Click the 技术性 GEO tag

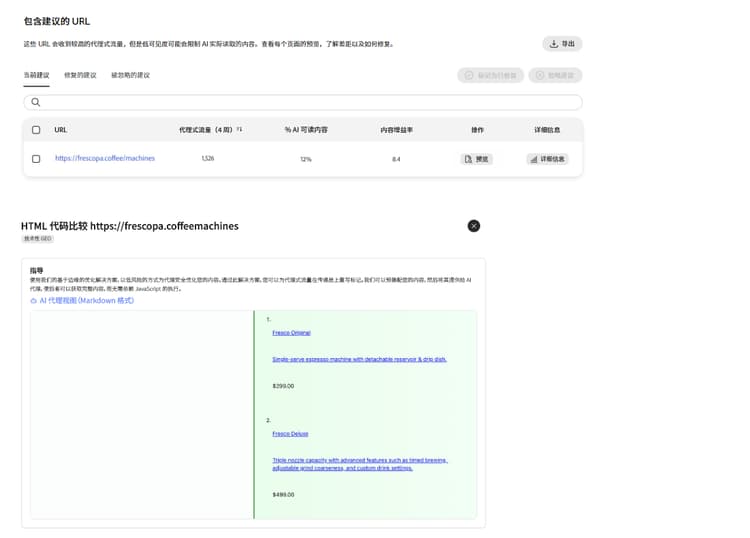coord(37,239)
